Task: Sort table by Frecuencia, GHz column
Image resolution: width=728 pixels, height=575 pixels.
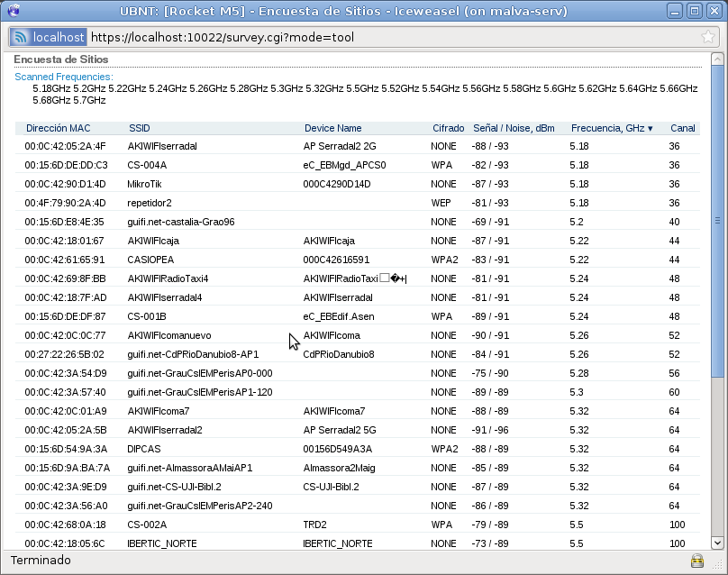Action: point(612,128)
